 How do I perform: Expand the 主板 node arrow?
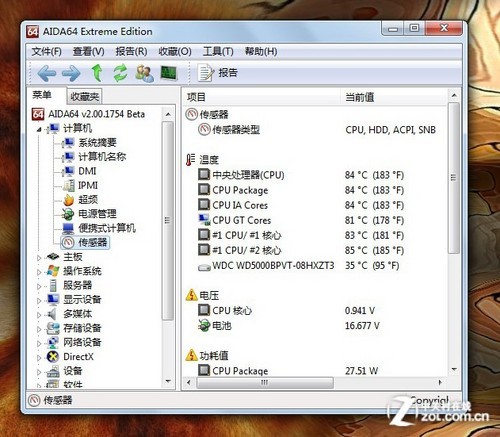(x=39, y=258)
